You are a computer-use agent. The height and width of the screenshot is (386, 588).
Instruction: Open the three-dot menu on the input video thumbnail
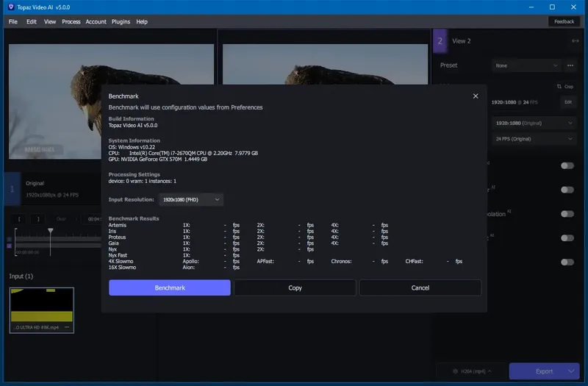click(x=67, y=327)
